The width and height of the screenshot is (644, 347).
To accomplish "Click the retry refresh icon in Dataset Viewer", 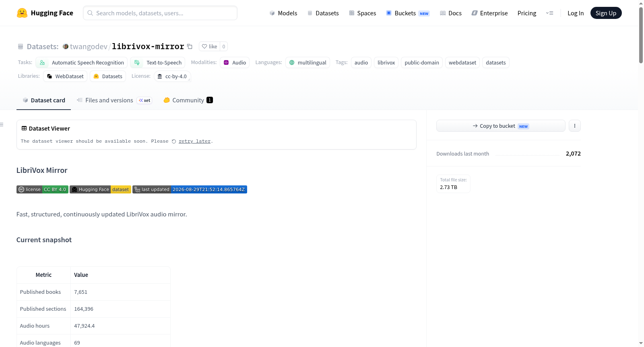I will 174,141.
